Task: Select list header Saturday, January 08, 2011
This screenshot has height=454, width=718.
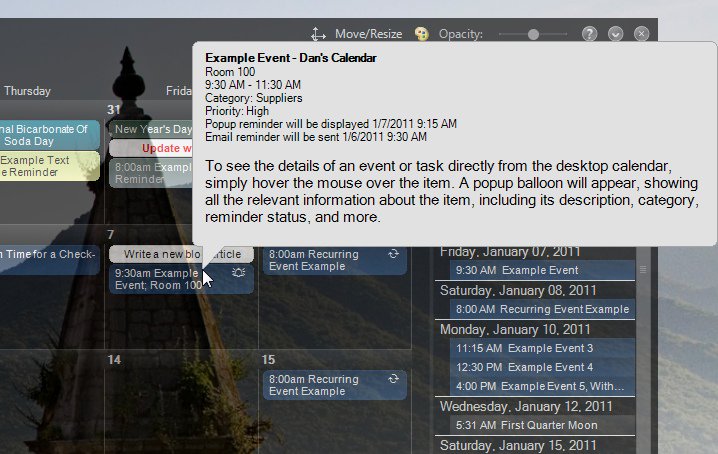Action: 518,290
